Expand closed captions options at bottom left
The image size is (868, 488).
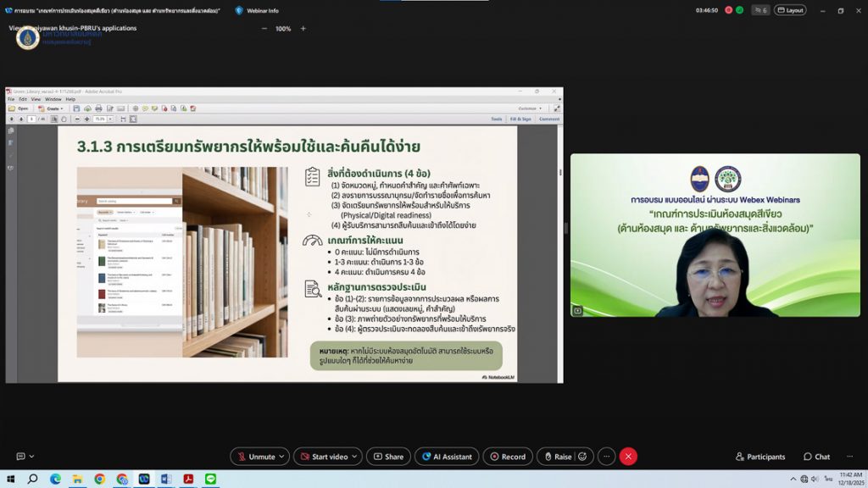tap(31, 457)
